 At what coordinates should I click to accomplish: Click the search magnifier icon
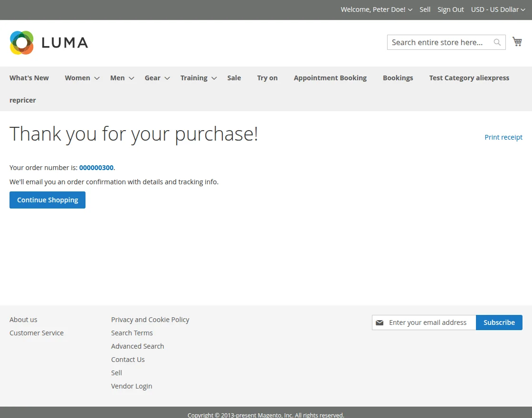click(497, 42)
